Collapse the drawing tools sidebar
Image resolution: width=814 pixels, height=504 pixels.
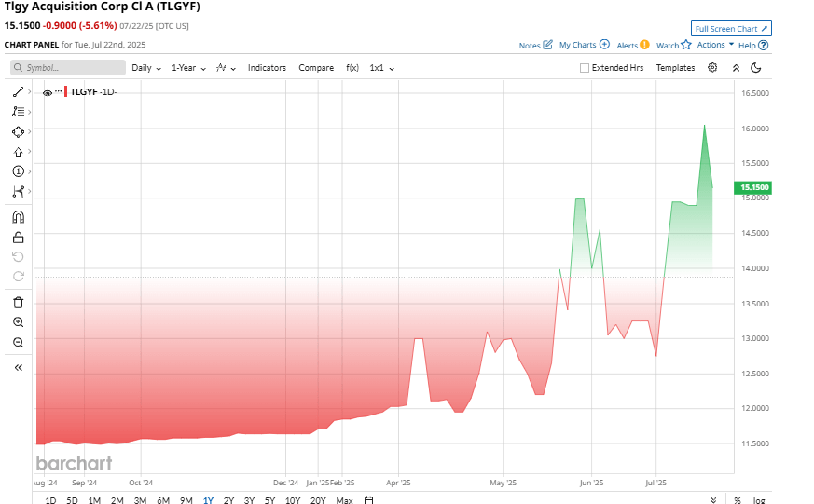pyautogui.click(x=18, y=368)
